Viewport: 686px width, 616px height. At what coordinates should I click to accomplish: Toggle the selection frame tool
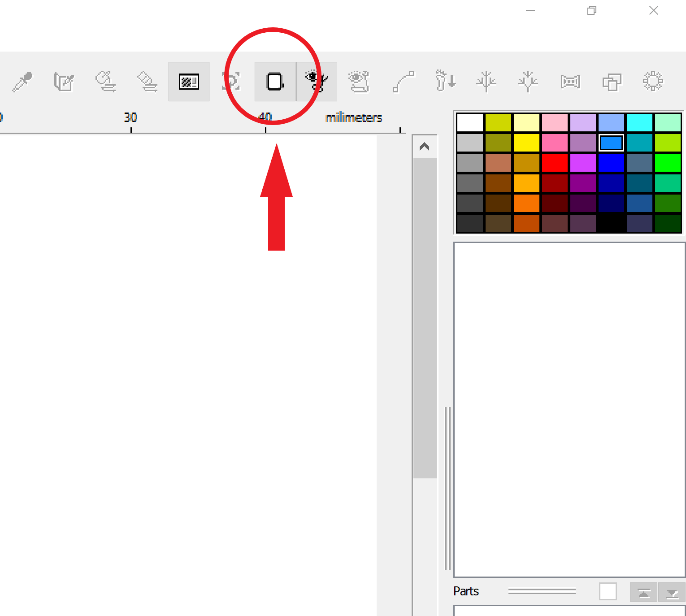[230, 81]
